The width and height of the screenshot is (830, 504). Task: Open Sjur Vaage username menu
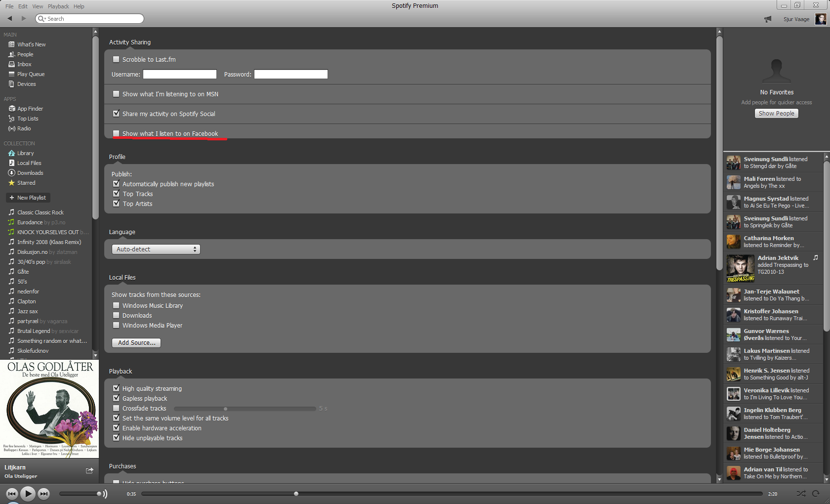point(796,19)
